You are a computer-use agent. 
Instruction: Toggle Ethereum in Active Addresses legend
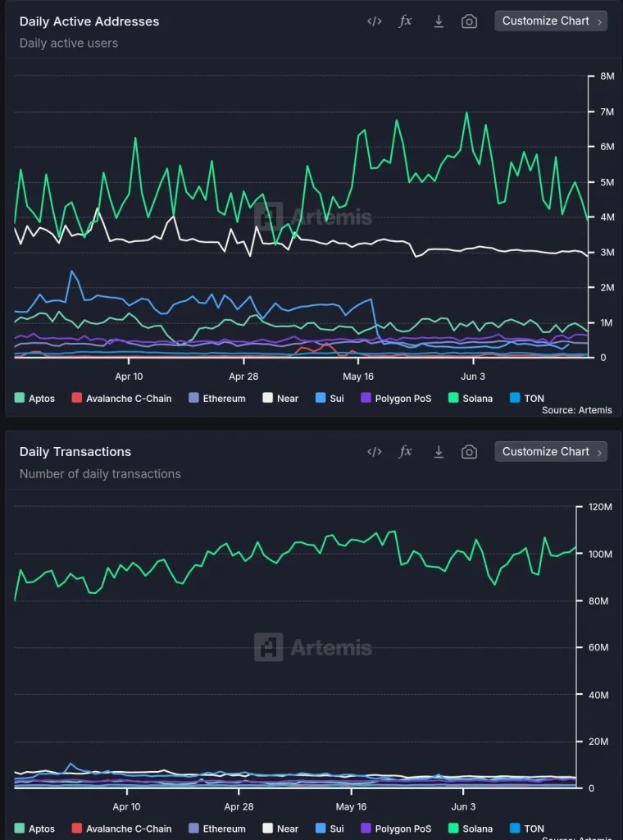pyautogui.click(x=217, y=399)
